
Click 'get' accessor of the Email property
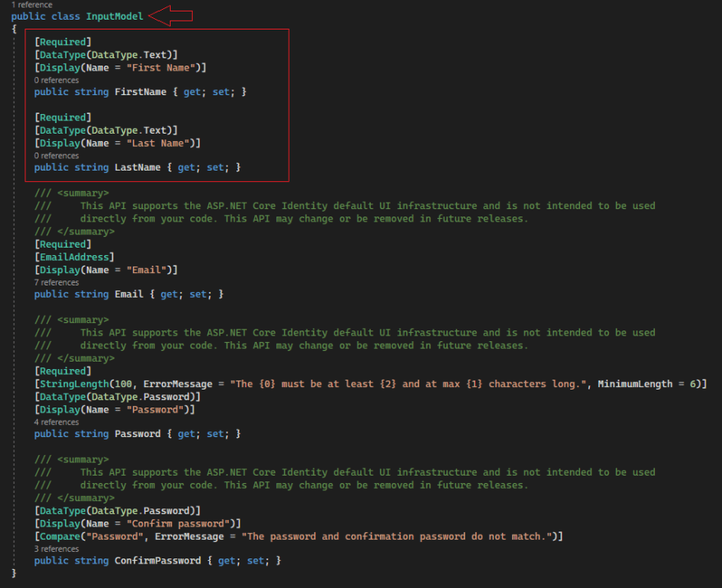click(169, 294)
